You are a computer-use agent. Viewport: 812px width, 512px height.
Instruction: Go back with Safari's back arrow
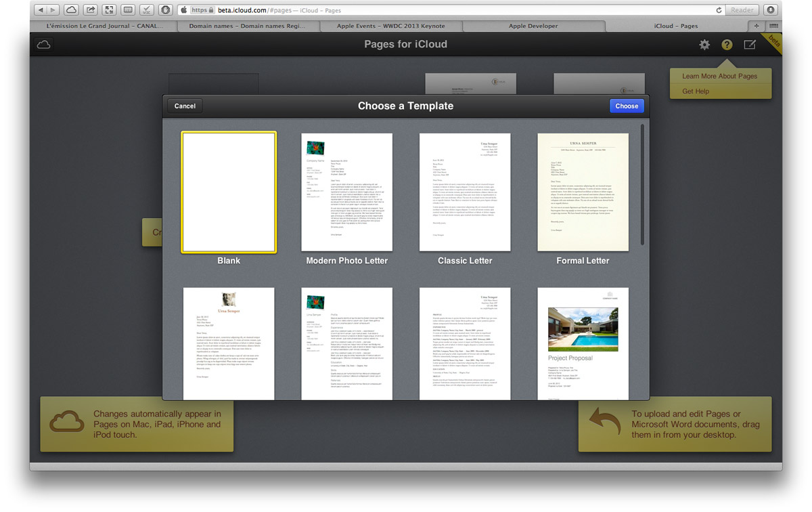(x=40, y=10)
